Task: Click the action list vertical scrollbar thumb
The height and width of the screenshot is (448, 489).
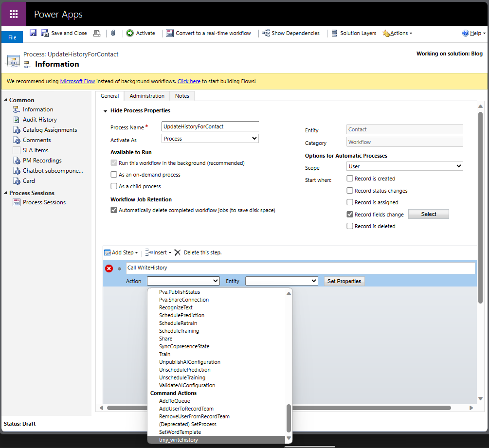Action: pyautogui.click(x=289, y=418)
